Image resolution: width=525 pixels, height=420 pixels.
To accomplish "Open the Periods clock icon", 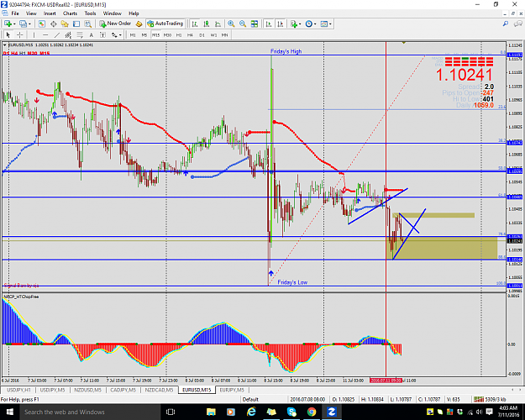I will tap(309, 24).
